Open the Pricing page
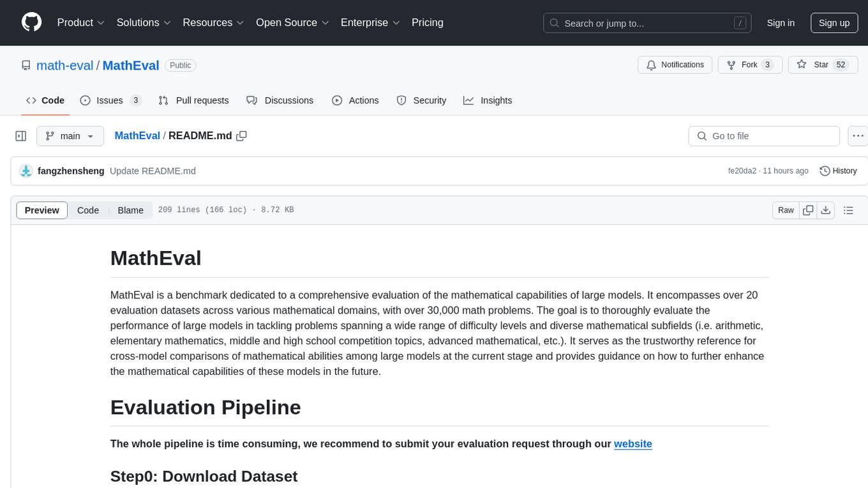The width and height of the screenshot is (868, 488). click(428, 22)
